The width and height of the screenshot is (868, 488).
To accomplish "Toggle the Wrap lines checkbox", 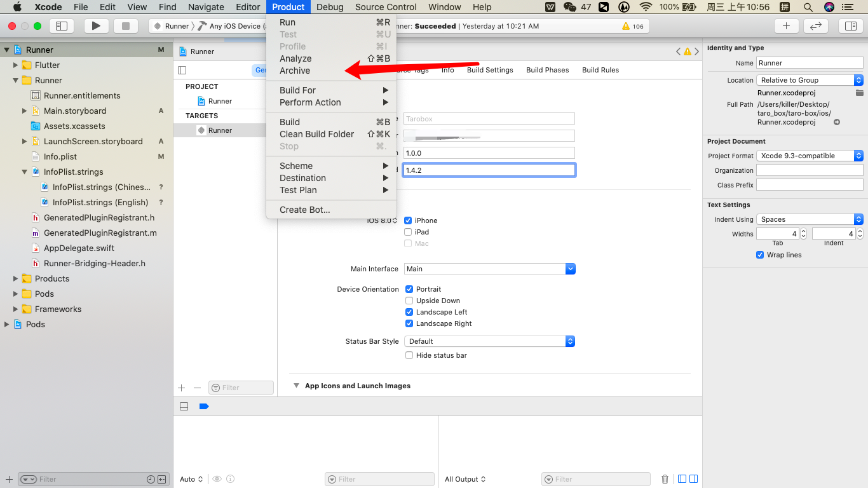I will tap(760, 255).
